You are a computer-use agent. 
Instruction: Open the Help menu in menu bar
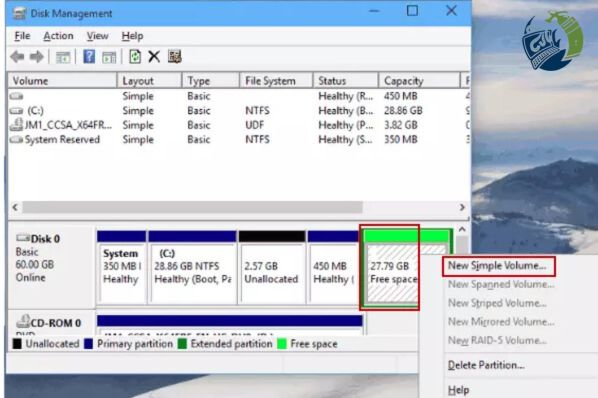click(x=132, y=36)
